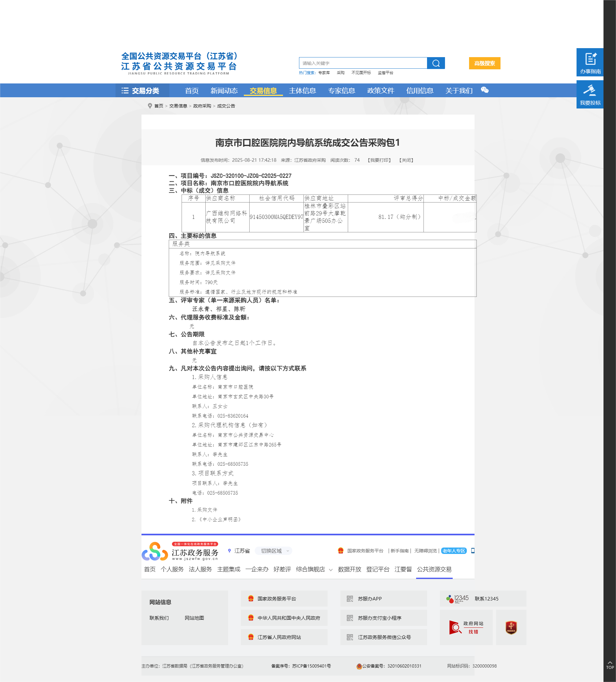616x682 pixels.
Task: Expand the 综合旗舰店 menu chevron
Action: pos(331,570)
